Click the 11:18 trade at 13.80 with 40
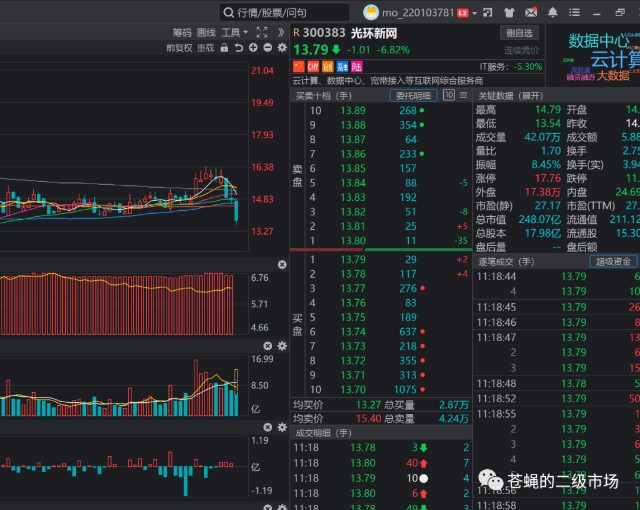The width and height of the screenshot is (640, 510). coord(381,463)
